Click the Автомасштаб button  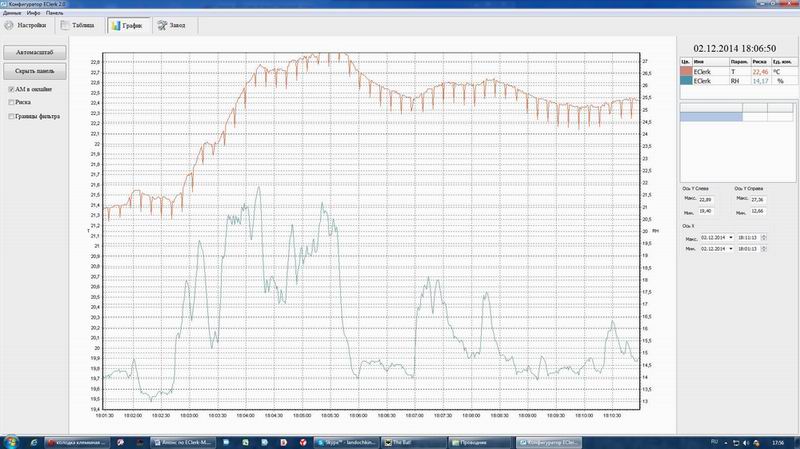(x=35, y=50)
